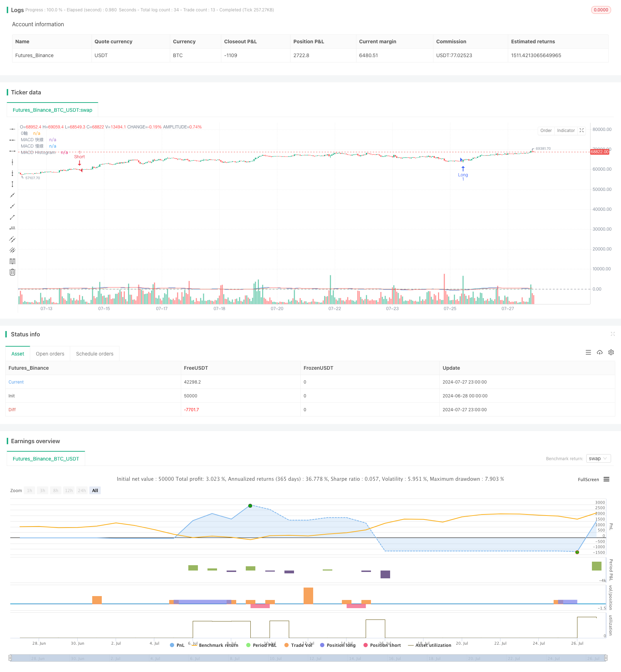This screenshot has width=621, height=672.
Task: Select the price line 123 tool
Action: tap(12, 228)
